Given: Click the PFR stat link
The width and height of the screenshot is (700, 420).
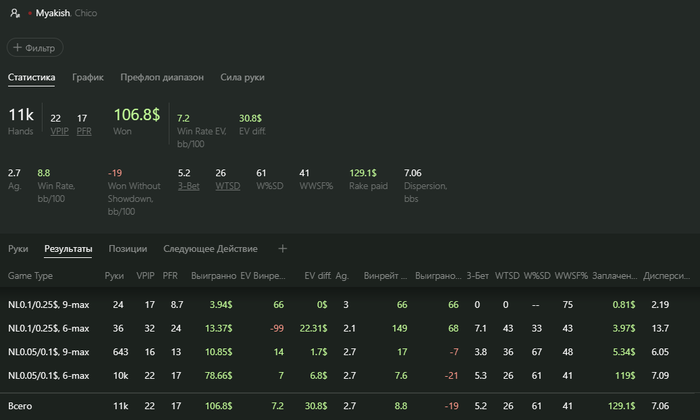Looking at the screenshot, I should coord(84,131).
